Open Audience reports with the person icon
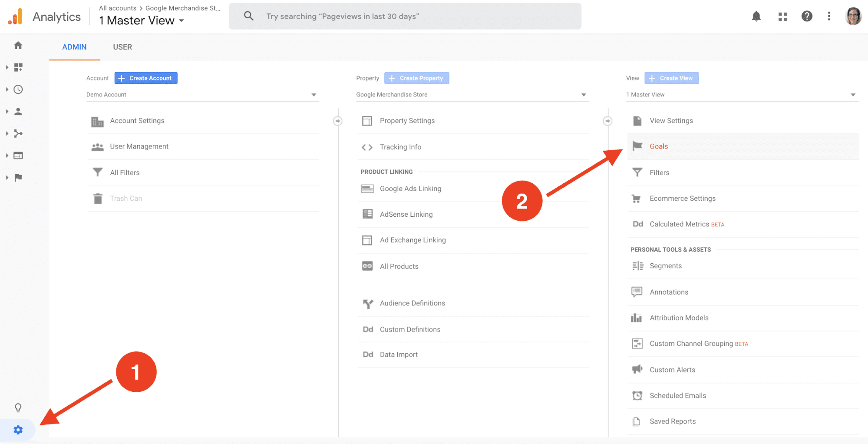The image size is (868, 444). click(x=18, y=111)
